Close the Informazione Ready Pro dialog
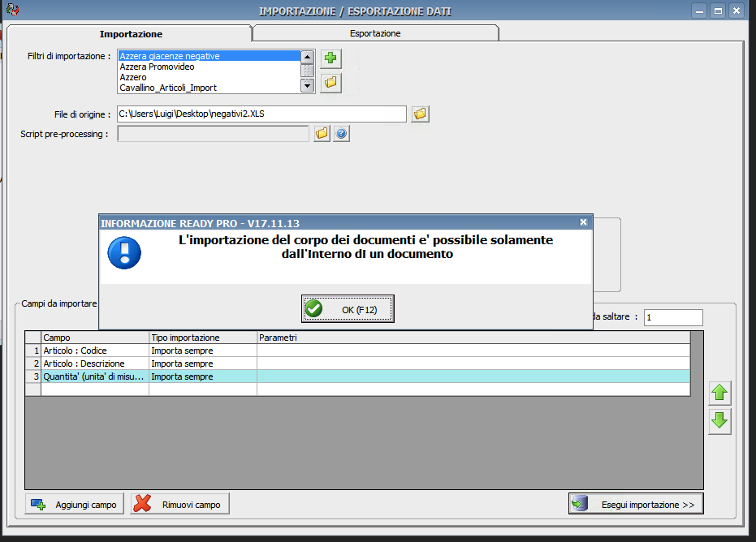The height and width of the screenshot is (542, 756). coord(583,222)
